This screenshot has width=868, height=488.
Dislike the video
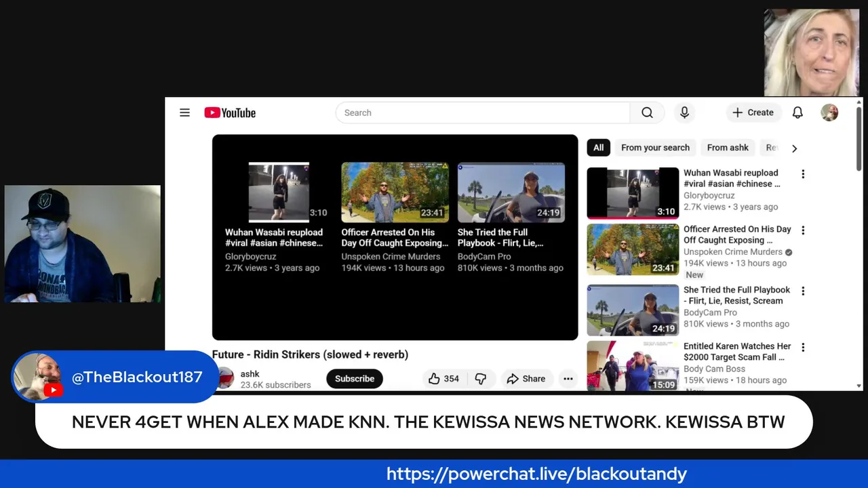pos(481,378)
